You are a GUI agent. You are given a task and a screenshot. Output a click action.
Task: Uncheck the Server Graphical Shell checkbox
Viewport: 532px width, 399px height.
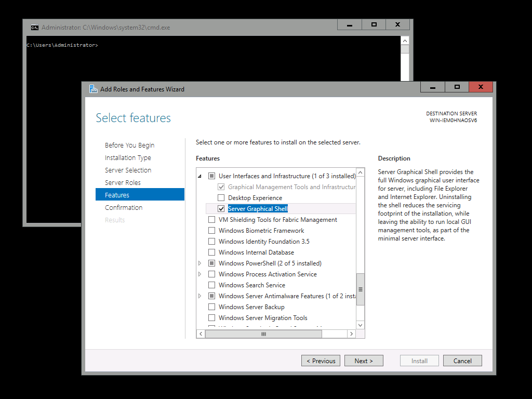click(221, 209)
